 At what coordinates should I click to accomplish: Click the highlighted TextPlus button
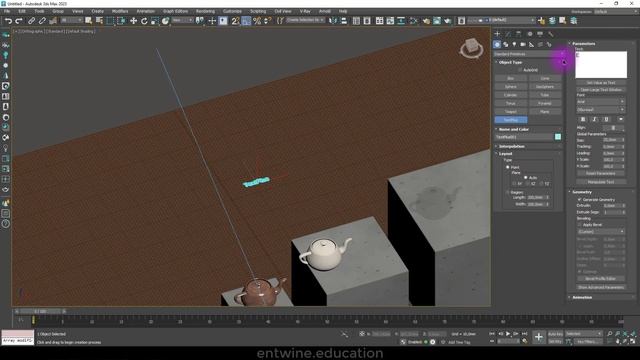(511, 120)
